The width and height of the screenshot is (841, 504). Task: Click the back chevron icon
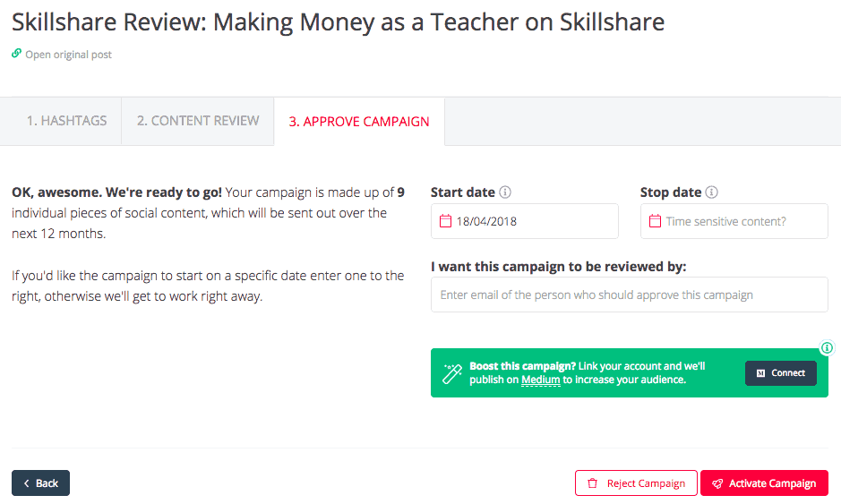click(26, 483)
